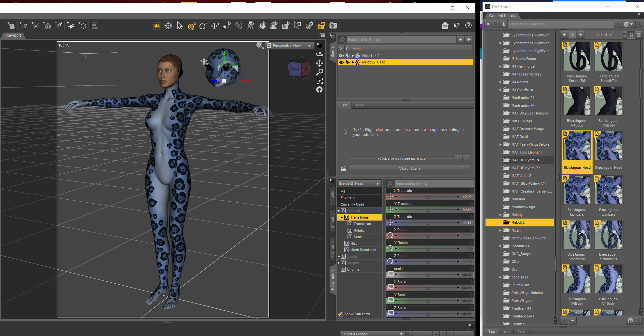Viewport: 644px width, 336px height.
Task: Select the Currently Used filter
Action: point(352,204)
